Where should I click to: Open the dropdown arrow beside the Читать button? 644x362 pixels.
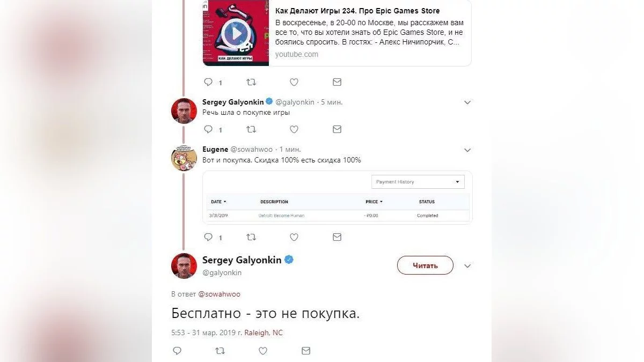pos(467,266)
